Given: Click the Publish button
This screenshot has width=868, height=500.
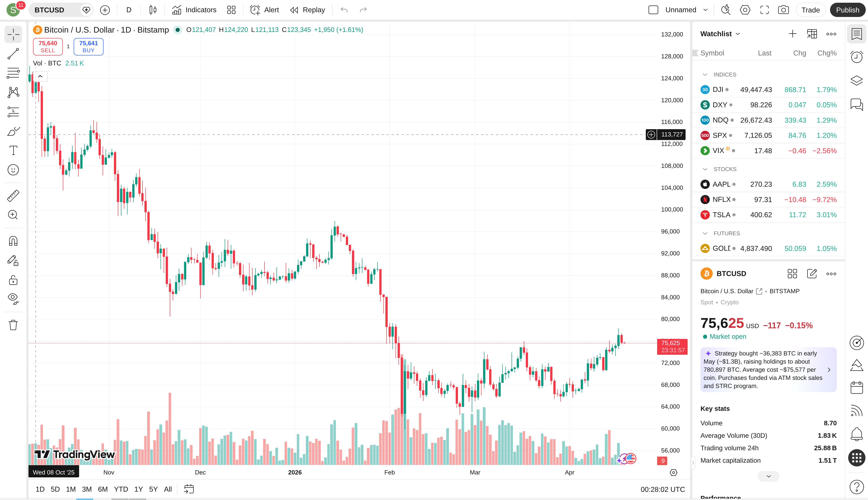Looking at the screenshot, I should (x=848, y=10).
